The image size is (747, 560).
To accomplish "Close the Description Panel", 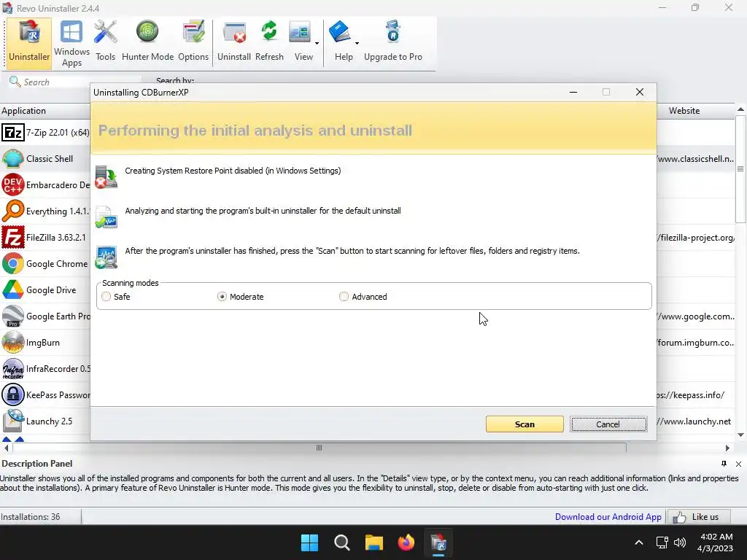I will (x=738, y=464).
